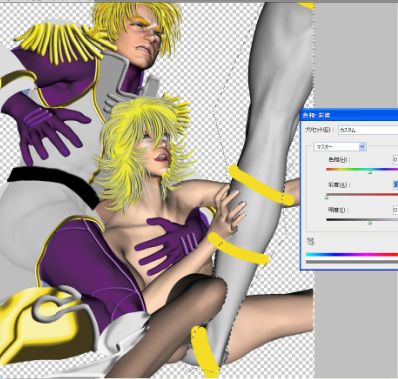Viewport: 398px width, 379px height.
Task: Click the 色相 hue slider handle
Action: (370, 172)
